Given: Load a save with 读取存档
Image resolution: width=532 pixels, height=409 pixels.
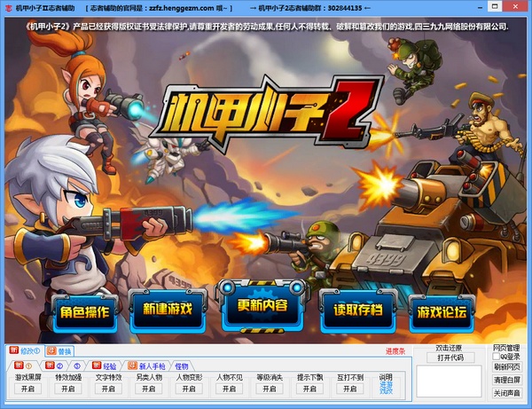Looking at the screenshot, I should click(358, 310).
